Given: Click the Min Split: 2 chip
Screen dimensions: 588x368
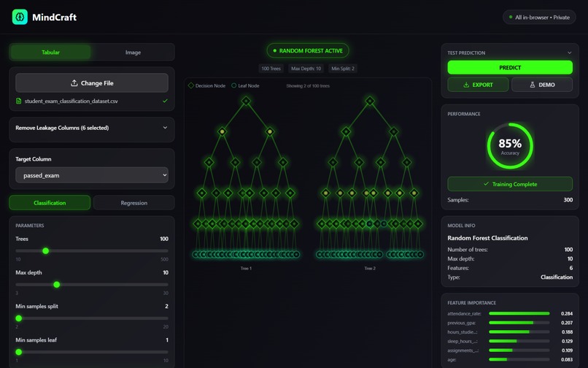Looking at the screenshot, I should pyautogui.click(x=343, y=69).
